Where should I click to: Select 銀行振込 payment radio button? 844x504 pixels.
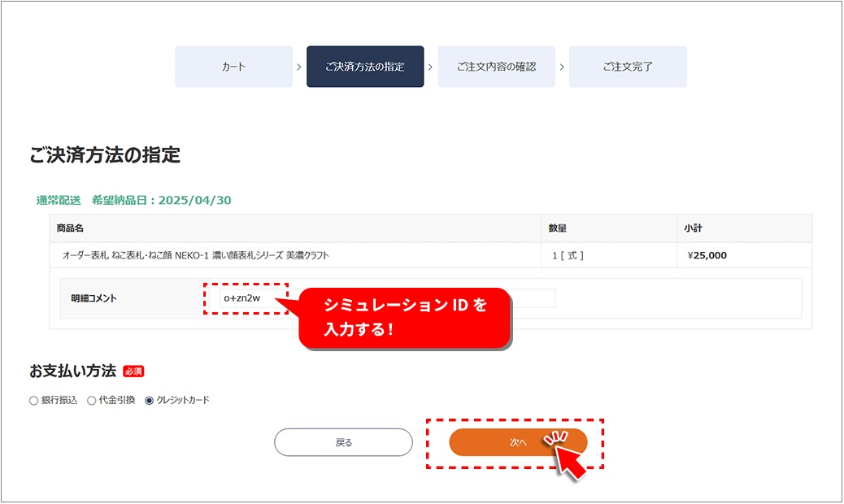tap(33, 401)
